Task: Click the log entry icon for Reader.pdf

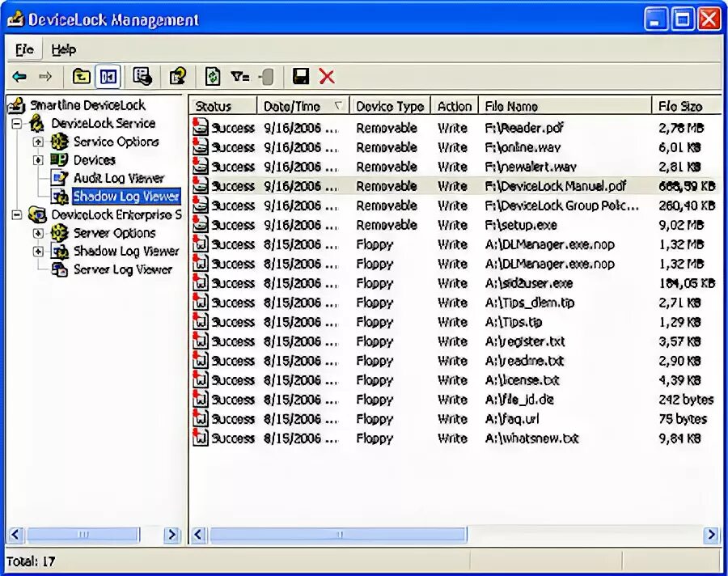Action: click(200, 127)
